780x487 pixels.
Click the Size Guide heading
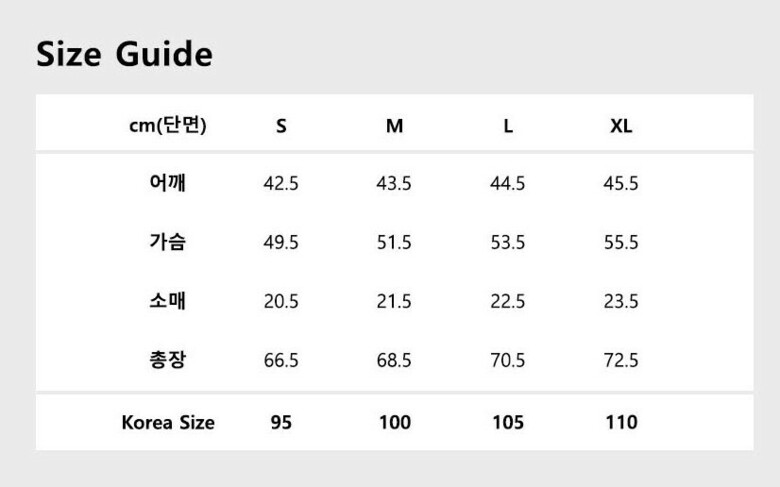(124, 54)
